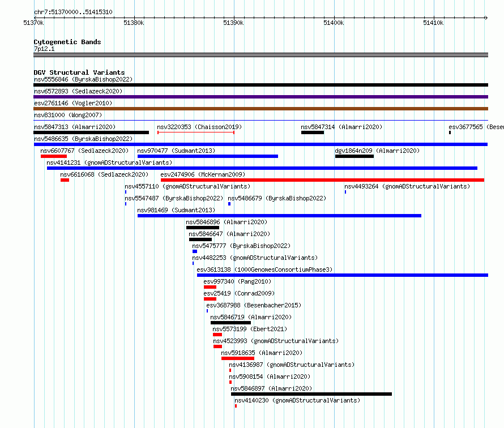Click the 51390k ruler tick label
This screenshot has height=428, width=504.
[x=233, y=23]
